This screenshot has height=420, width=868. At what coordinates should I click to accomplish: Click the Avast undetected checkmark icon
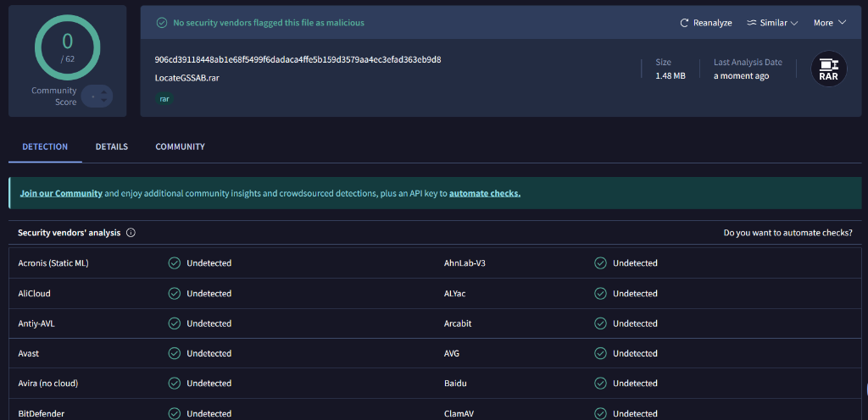pos(175,353)
